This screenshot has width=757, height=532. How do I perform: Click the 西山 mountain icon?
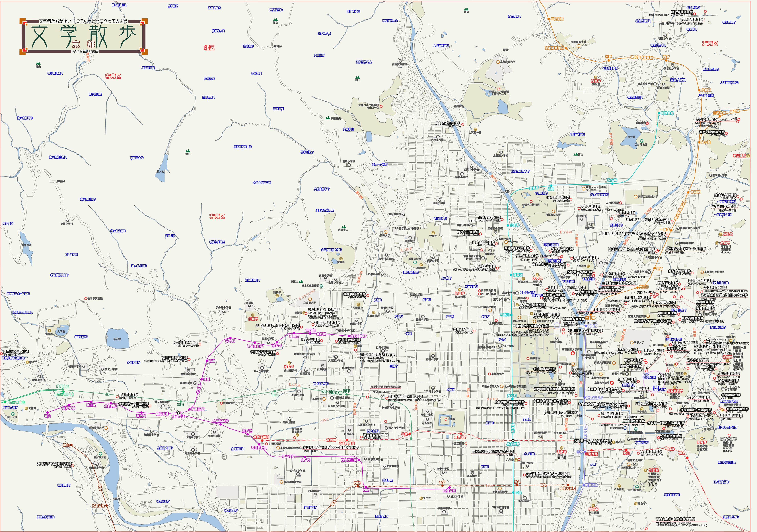(x=576, y=154)
